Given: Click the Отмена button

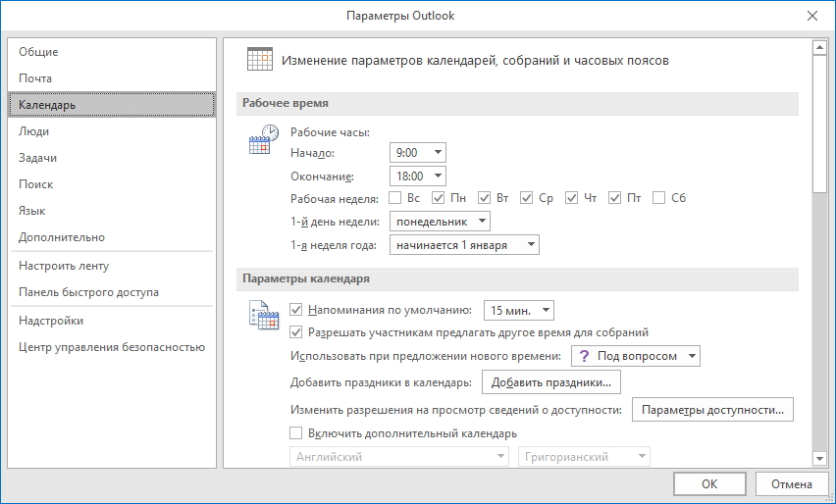Looking at the screenshot, I should pyautogui.click(x=791, y=483).
